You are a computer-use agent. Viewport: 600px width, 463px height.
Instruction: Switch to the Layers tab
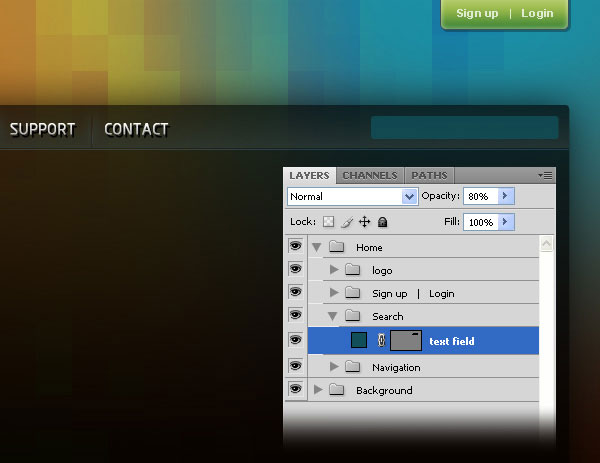(309, 176)
